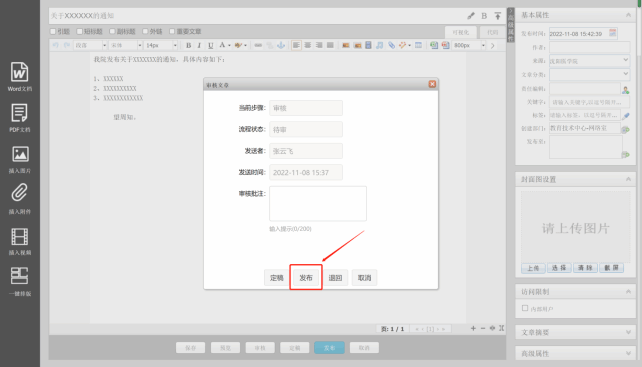Screen dimensions: 642x367
Task: Toggle bold in editor toolbar
Action: [x=188, y=45]
